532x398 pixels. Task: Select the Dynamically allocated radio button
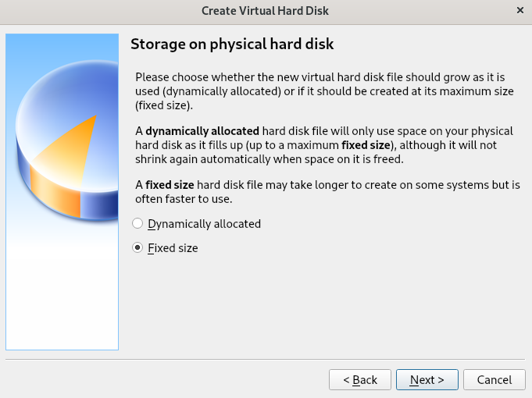[137, 224]
